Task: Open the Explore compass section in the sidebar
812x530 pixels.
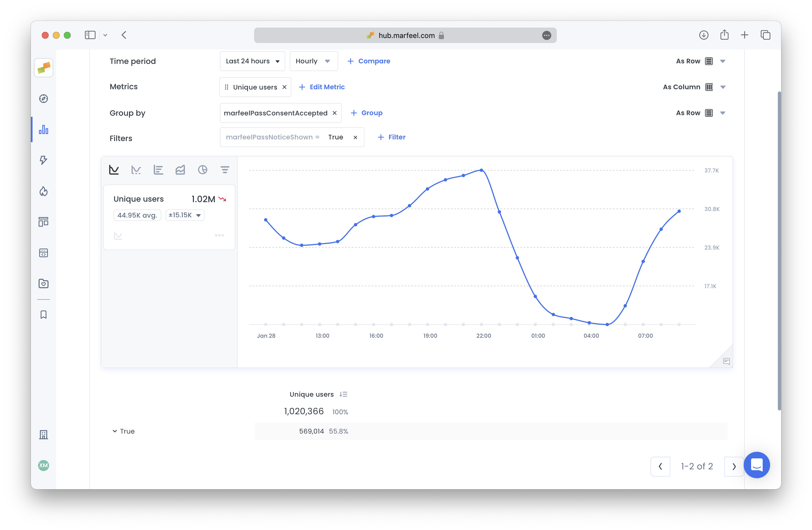Action: point(44,99)
